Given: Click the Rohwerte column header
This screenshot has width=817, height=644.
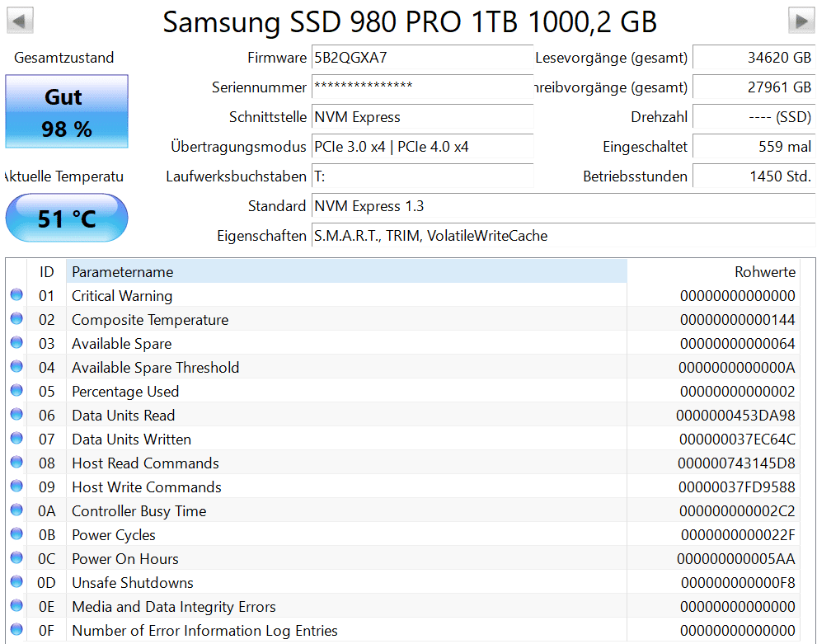Looking at the screenshot, I should [713, 272].
